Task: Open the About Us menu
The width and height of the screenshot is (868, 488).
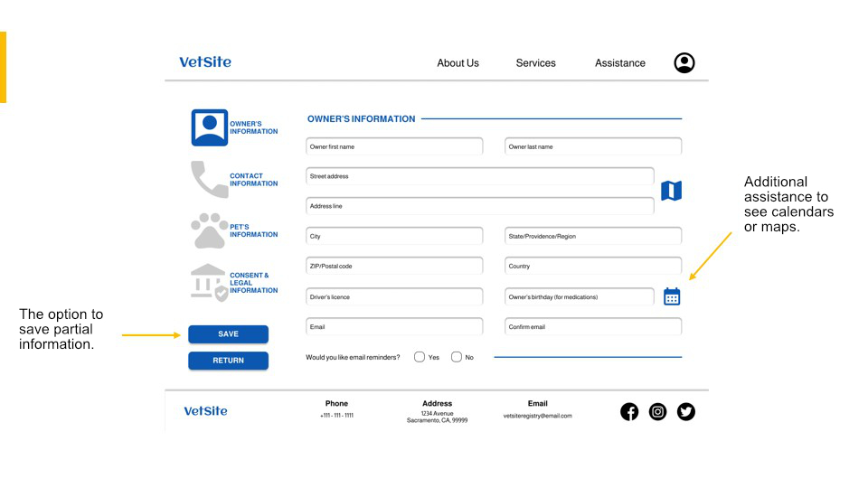Action: coord(458,63)
